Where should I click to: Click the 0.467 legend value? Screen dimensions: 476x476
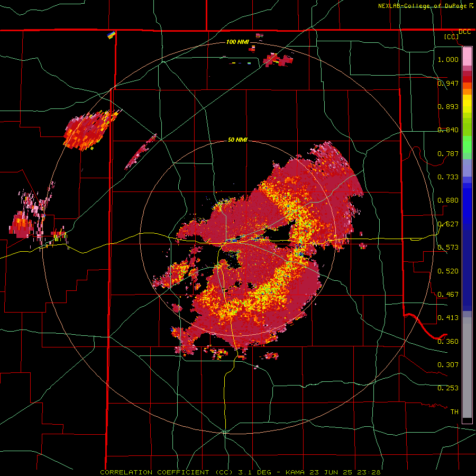click(x=448, y=294)
